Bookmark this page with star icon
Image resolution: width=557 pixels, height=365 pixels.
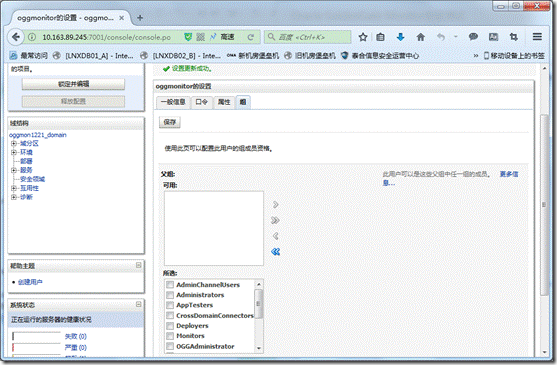point(363,37)
